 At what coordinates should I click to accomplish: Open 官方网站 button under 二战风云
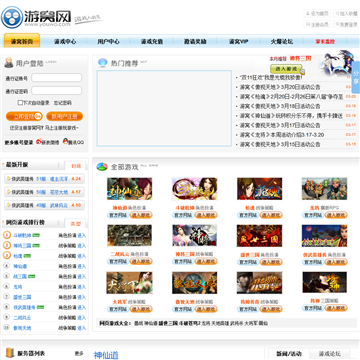pyautogui.click(x=118, y=262)
